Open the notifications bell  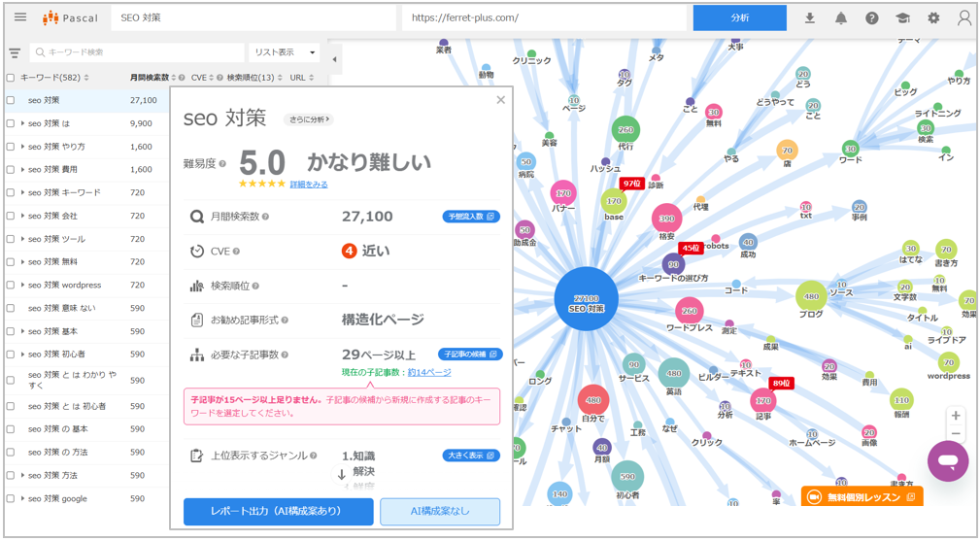pyautogui.click(x=841, y=18)
